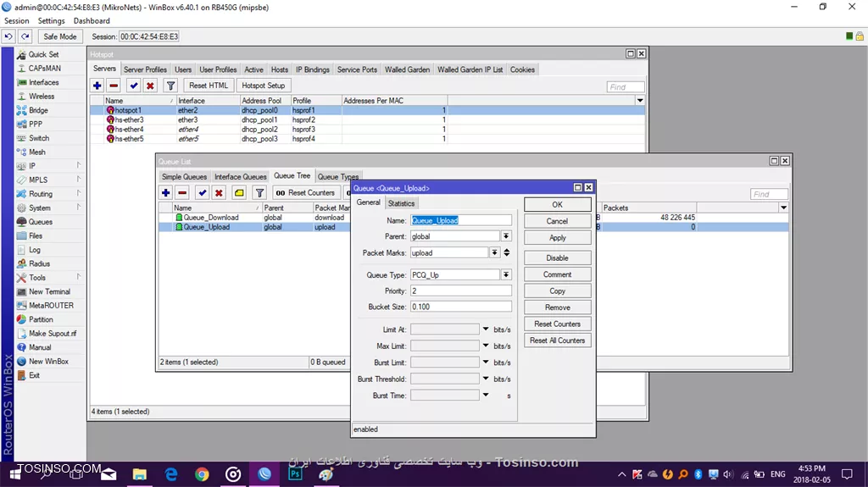The height and width of the screenshot is (487, 868).
Task: Remove selected hotspot server with red minus icon
Action: (x=114, y=86)
